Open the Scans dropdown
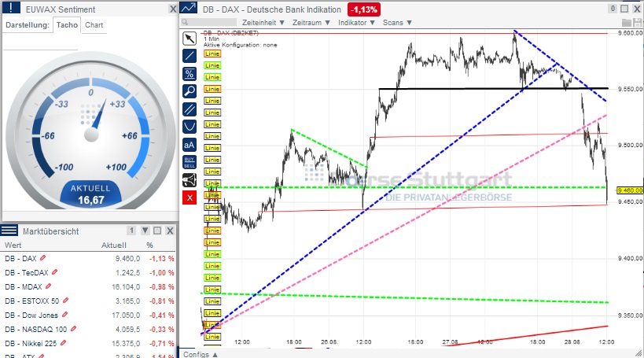644x358 pixels. tap(397, 23)
